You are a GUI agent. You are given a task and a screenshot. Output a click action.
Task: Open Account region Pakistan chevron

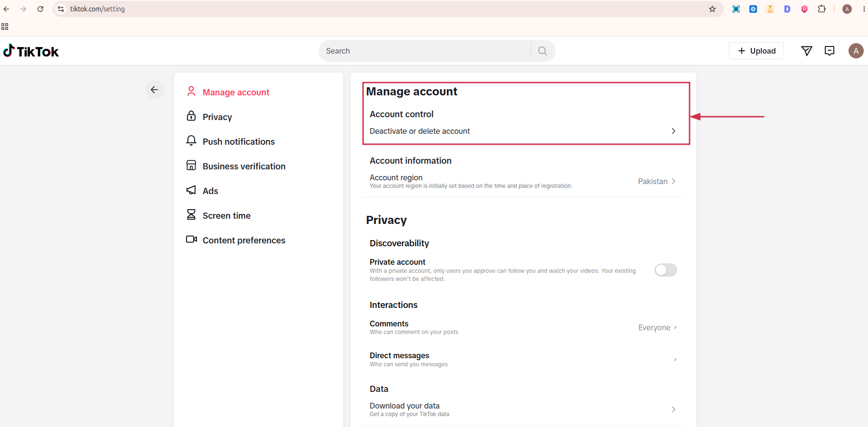click(673, 181)
